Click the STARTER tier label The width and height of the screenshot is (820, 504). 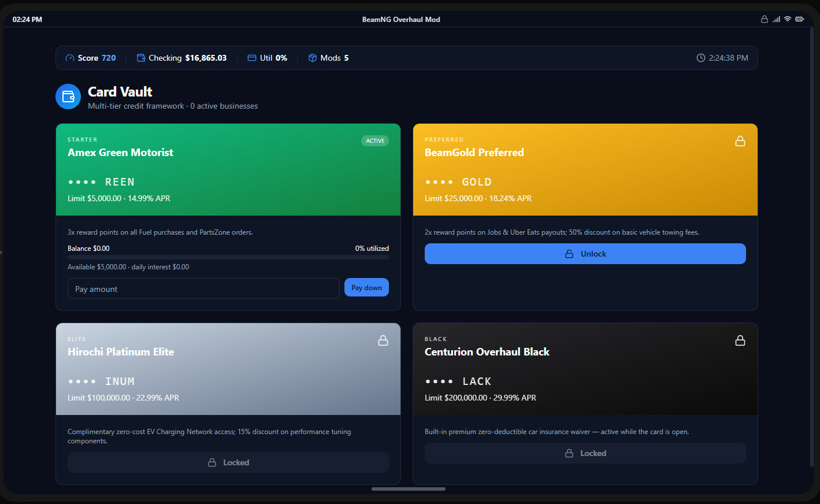coord(83,140)
